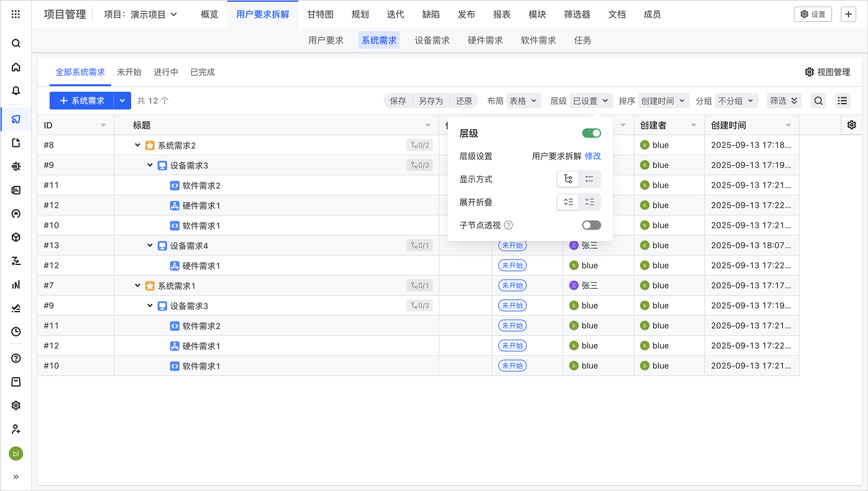The width and height of the screenshot is (868, 491).
Task: Select flat list display mode under 显示方式
Action: [589, 179]
